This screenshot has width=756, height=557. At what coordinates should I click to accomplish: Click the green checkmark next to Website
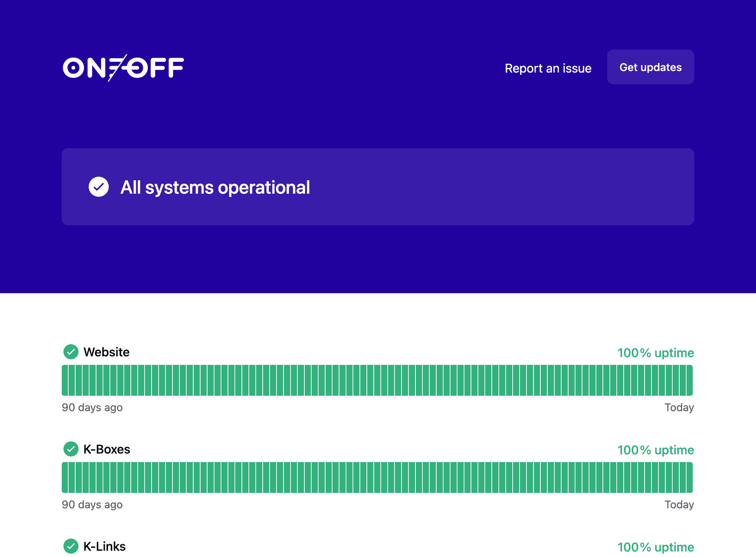tap(71, 352)
